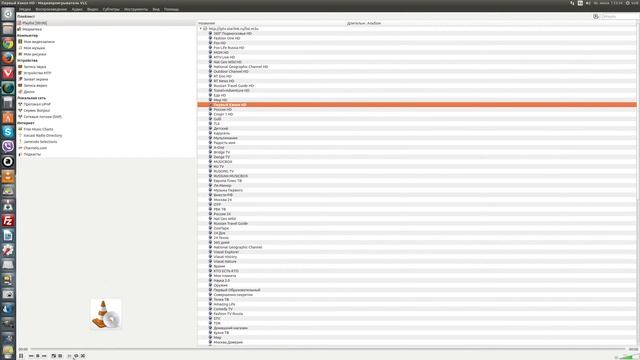Screen dimensions: 640x360
Task: Open the Медиа menu
Action: click(x=25, y=9)
